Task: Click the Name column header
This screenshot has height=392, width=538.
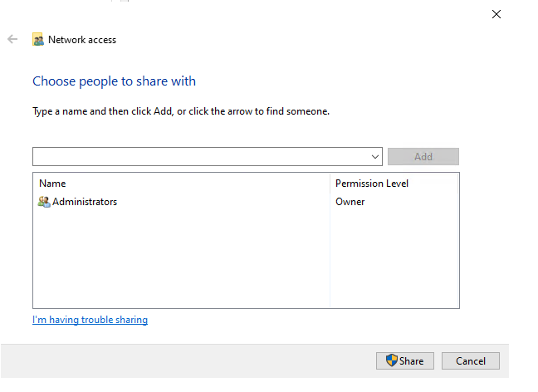Action: [52, 184]
